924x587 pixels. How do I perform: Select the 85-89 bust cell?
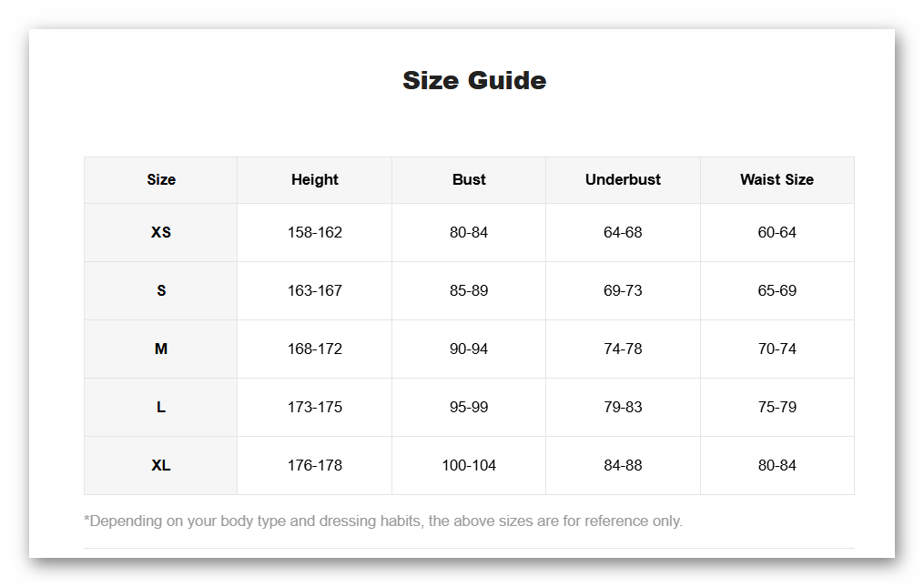469,290
